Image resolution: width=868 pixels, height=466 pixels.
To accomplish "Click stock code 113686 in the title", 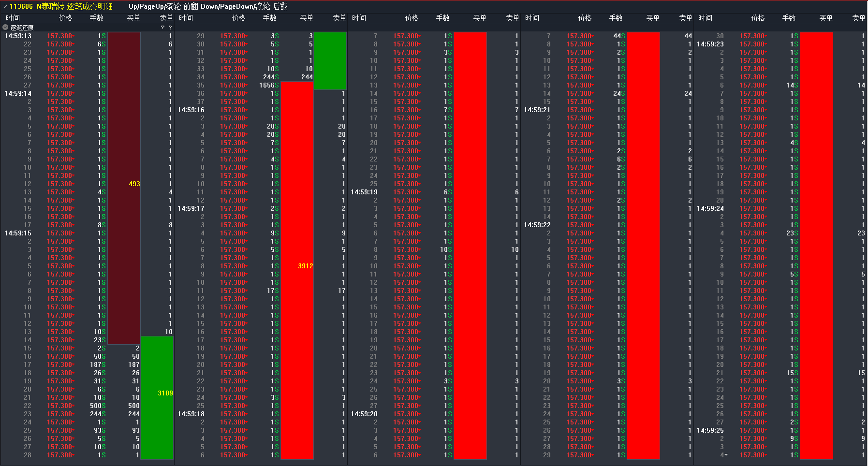I will (x=21, y=6).
